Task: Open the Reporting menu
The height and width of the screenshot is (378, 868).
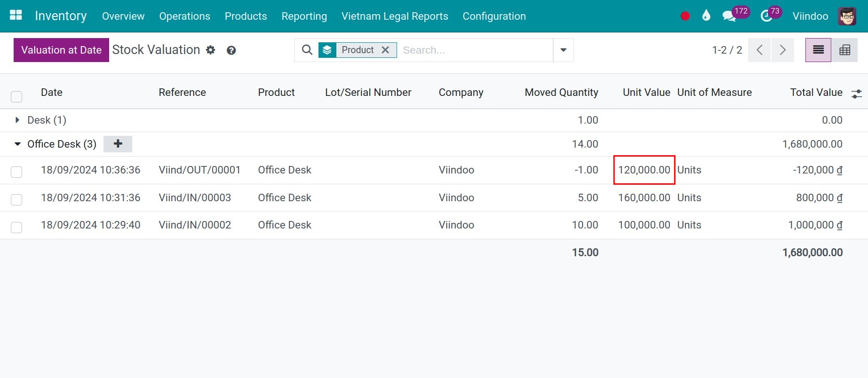Action: coord(304,16)
